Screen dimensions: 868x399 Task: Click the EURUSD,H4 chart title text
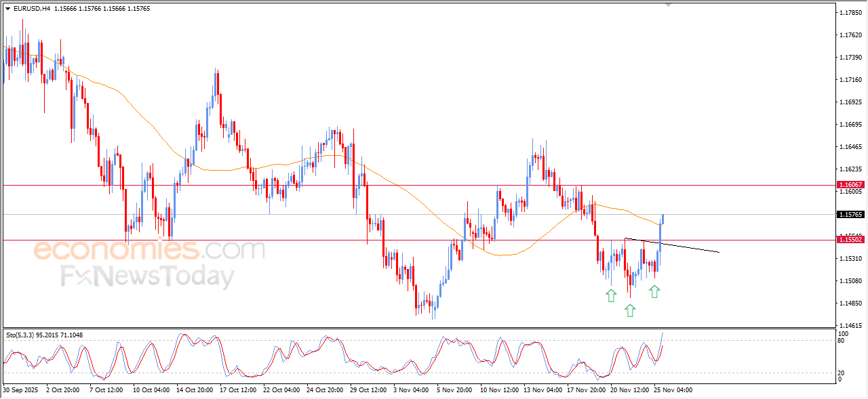(31, 9)
